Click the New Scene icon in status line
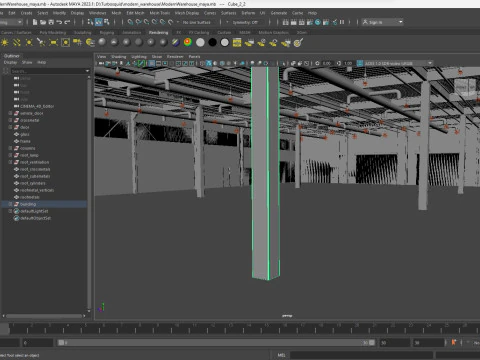The image size is (480, 360). (x=35, y=22)
